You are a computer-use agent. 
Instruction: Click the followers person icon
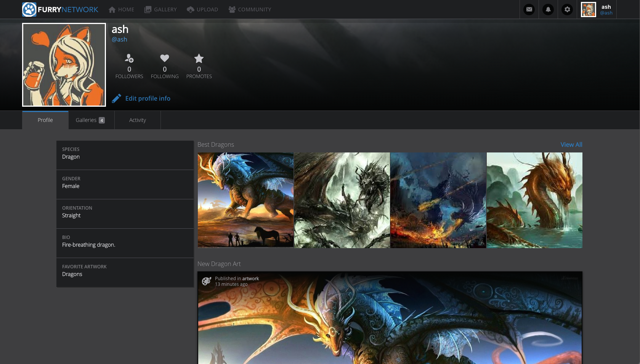click(x=129, y=58)
